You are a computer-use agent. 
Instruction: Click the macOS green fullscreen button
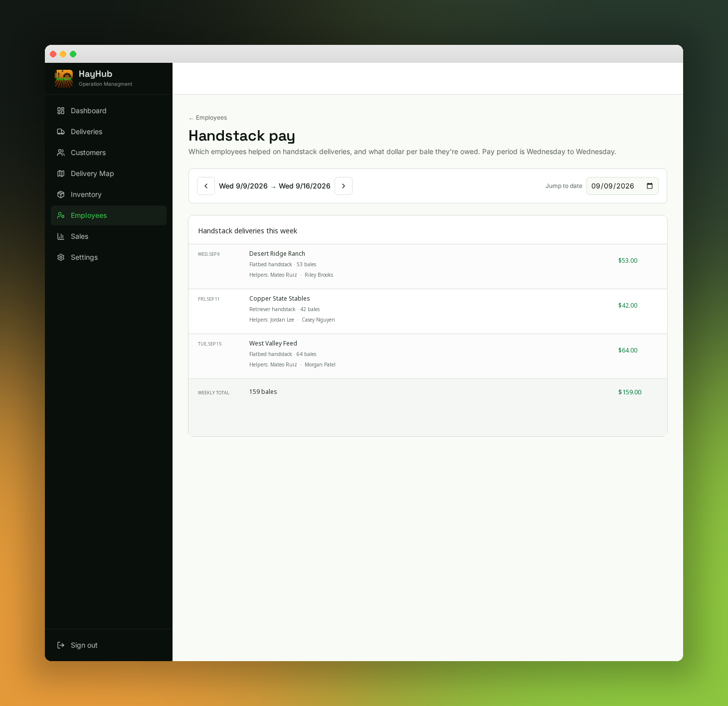click(x=73, y=54)
